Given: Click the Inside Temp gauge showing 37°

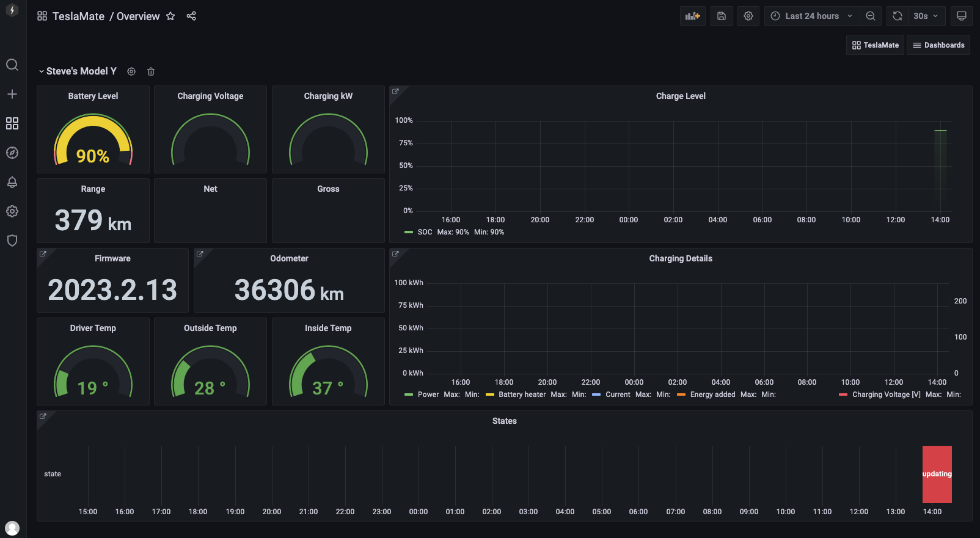Looking at the screenshot, I should [328, 372].
